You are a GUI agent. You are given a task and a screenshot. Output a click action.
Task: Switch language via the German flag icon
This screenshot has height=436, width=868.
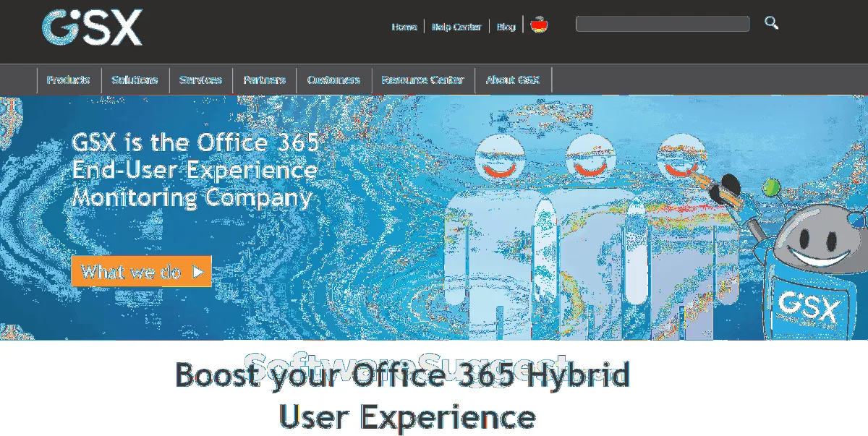[539, 25]
